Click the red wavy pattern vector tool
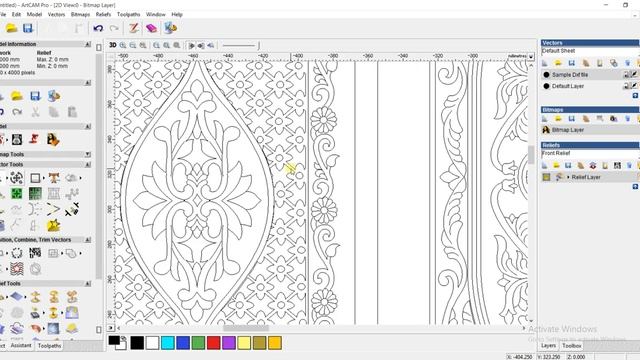 17,269
